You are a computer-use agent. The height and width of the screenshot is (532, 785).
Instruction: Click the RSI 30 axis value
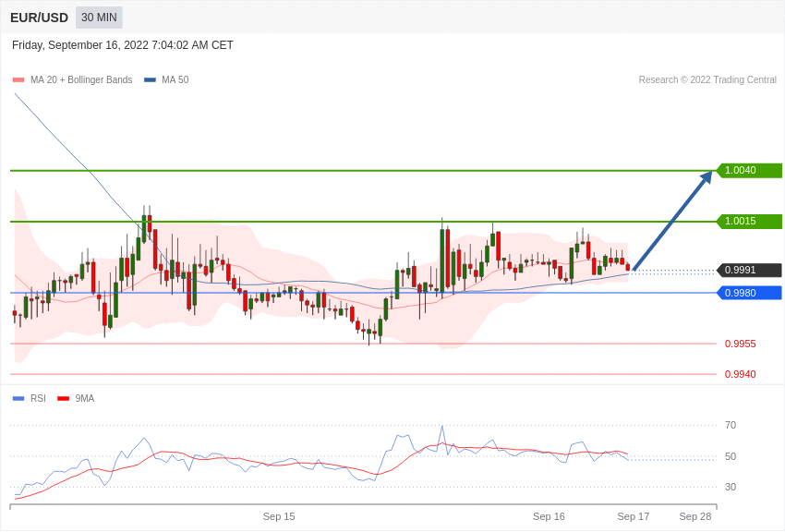(731, 487)
